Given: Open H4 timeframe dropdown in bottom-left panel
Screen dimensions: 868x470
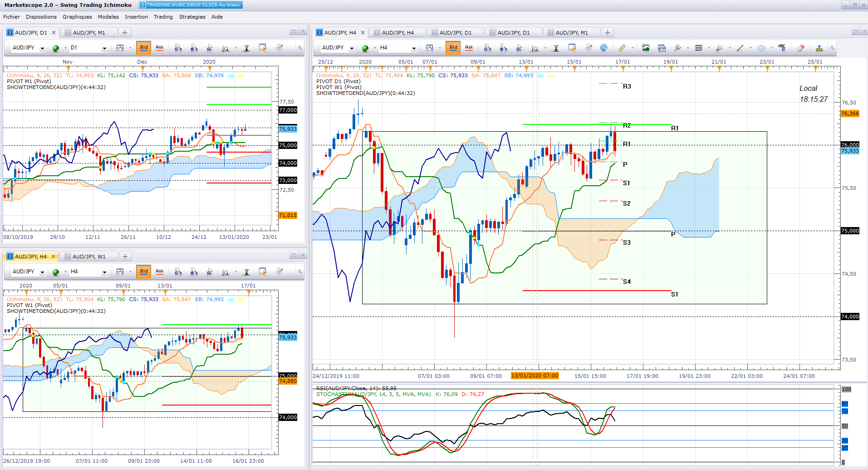Looking at the screenshot, I should tap(104, 272).
